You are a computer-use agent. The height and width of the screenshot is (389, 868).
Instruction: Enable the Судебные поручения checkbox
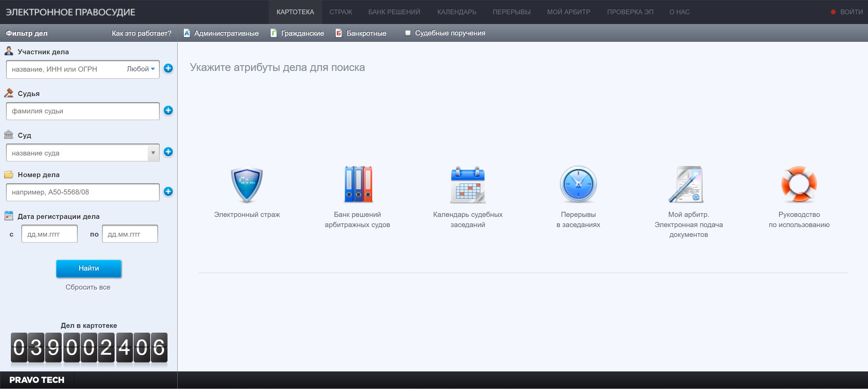[x=408, y=33]
